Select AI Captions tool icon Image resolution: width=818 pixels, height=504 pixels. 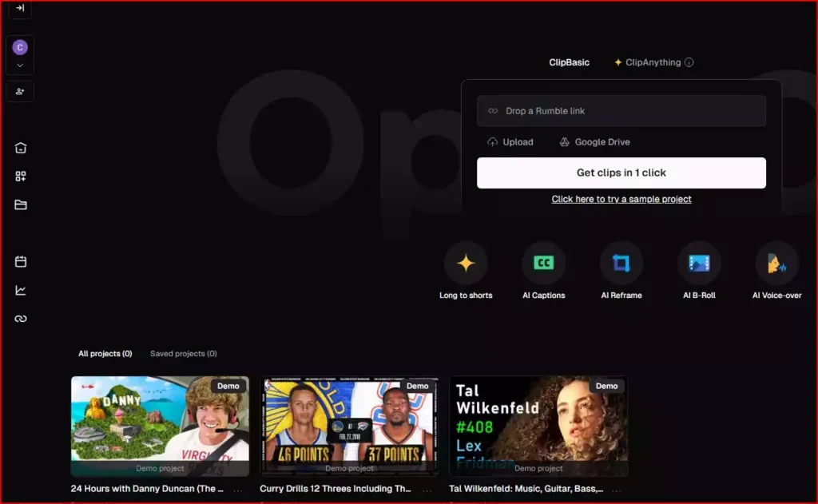coord(543,263)
